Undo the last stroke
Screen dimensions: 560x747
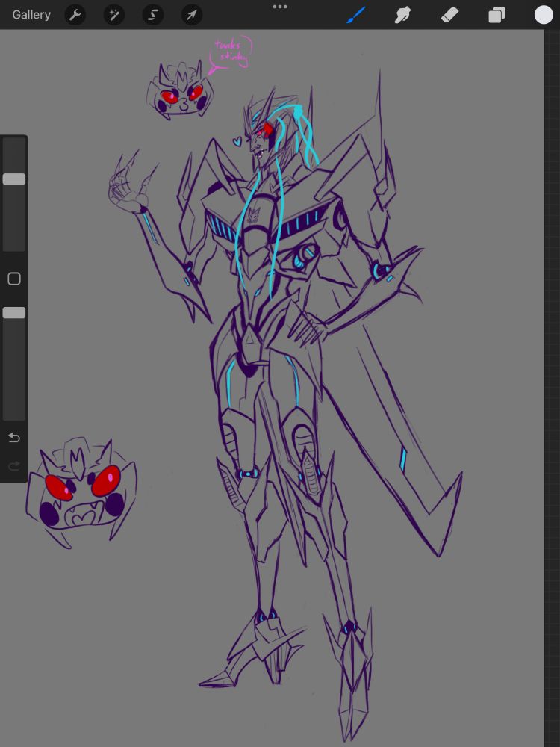pos(14,437)
